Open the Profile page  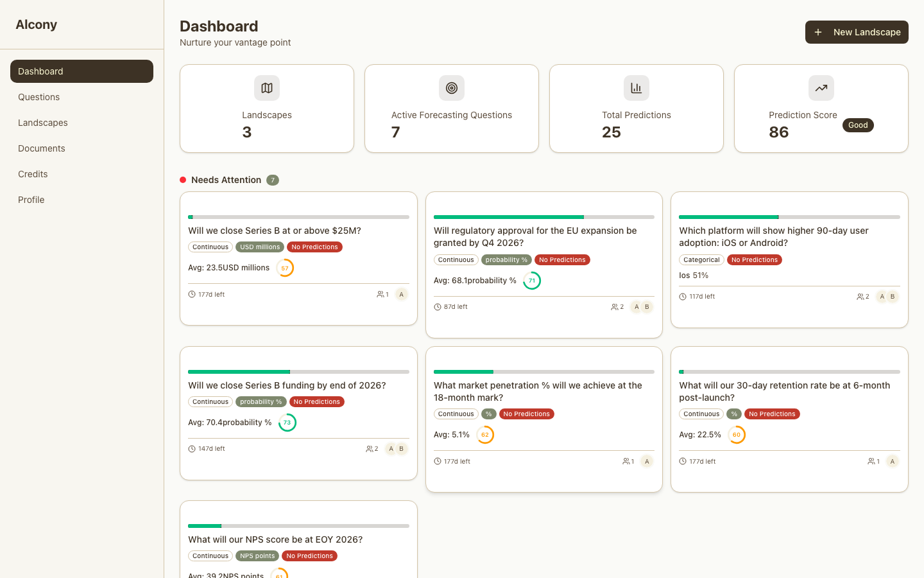click(x=81, y=200)
